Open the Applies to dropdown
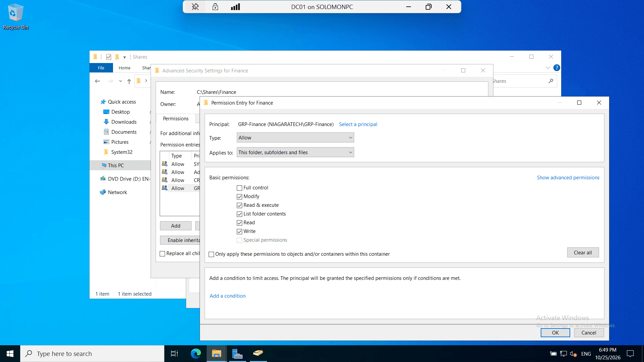 295,153
